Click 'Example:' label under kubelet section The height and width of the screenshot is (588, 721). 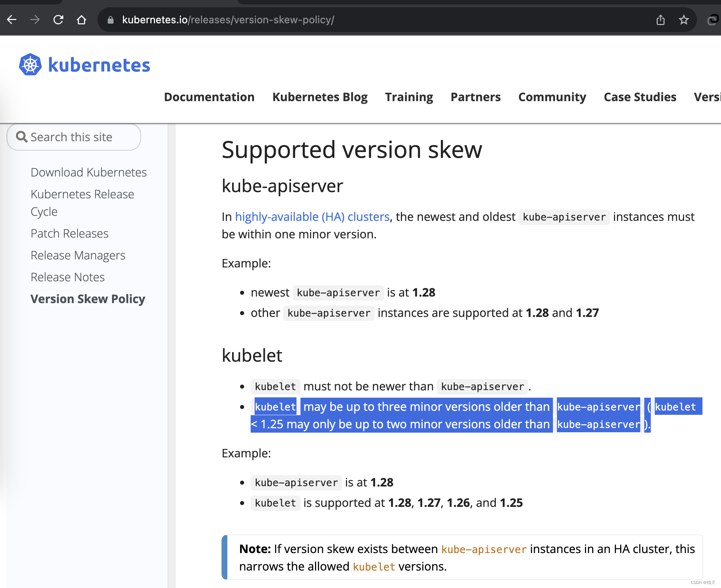click(x=246, y=453)
